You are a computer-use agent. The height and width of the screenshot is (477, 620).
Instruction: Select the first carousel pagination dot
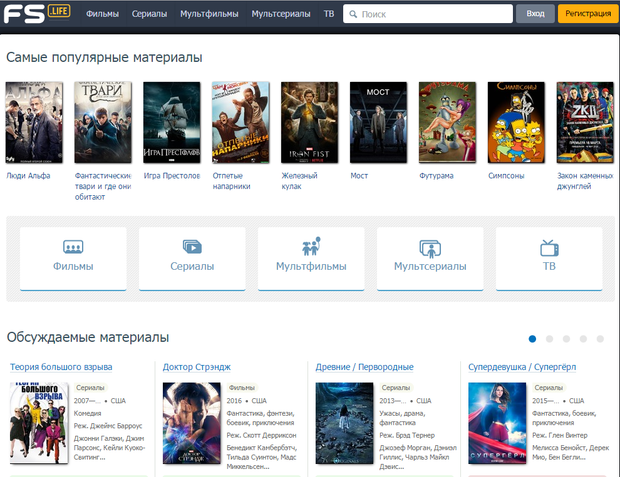pyautogui.click(x=532, y=339)
